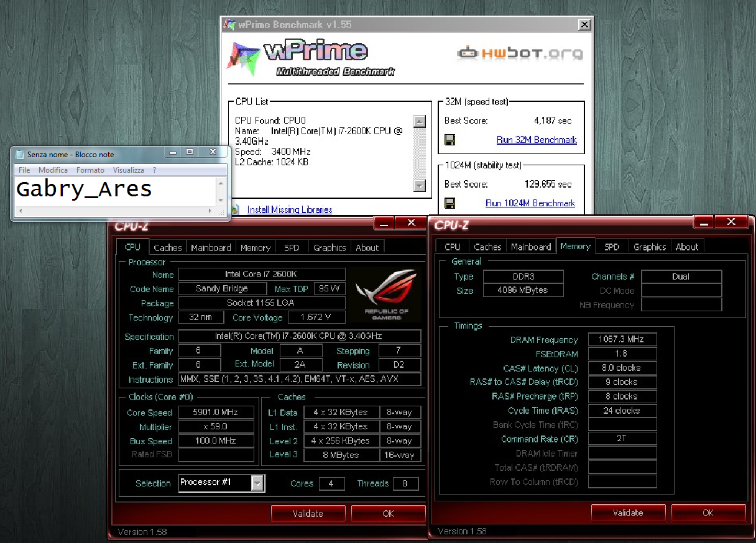756x543 pixels.
Task: Click the Cores value 4
Action: pyautogui.click(x=332, y=483)
